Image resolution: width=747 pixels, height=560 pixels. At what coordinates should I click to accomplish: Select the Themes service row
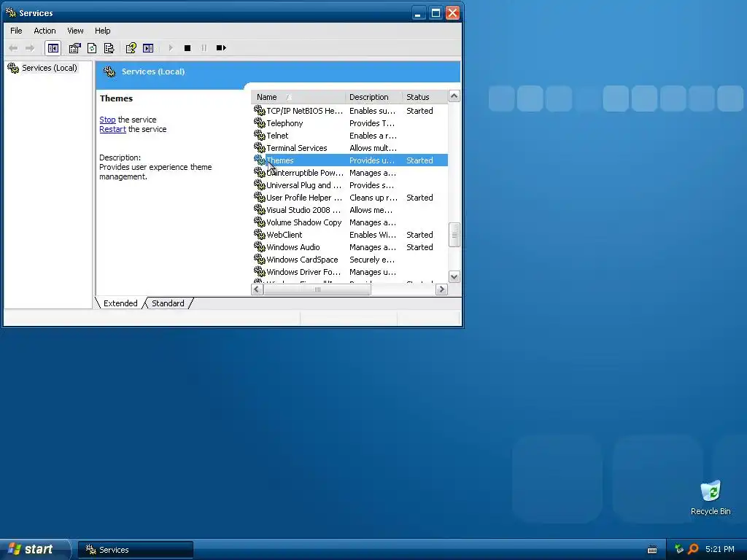[x=349, y=160]
